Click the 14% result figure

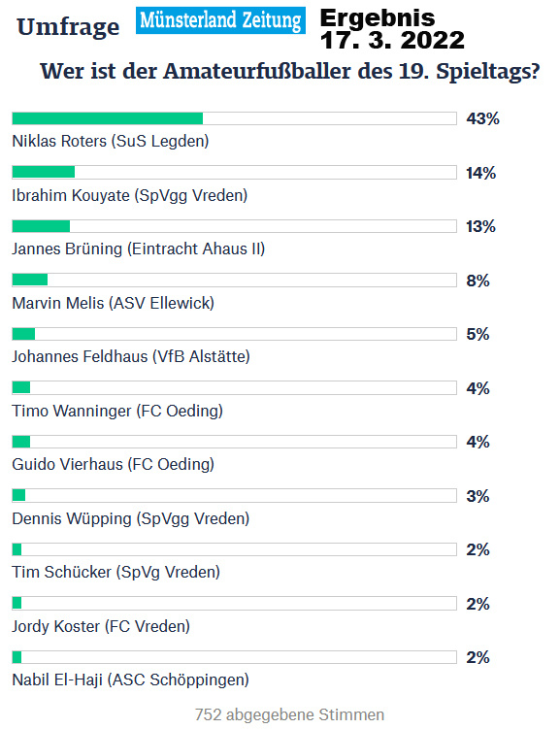coord(481,173)
